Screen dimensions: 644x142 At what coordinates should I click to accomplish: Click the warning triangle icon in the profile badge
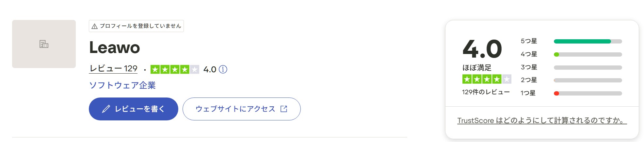point(95,26)
